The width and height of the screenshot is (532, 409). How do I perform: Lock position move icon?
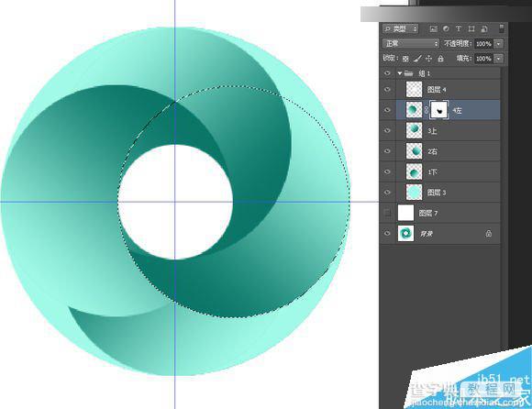[429, 59]
